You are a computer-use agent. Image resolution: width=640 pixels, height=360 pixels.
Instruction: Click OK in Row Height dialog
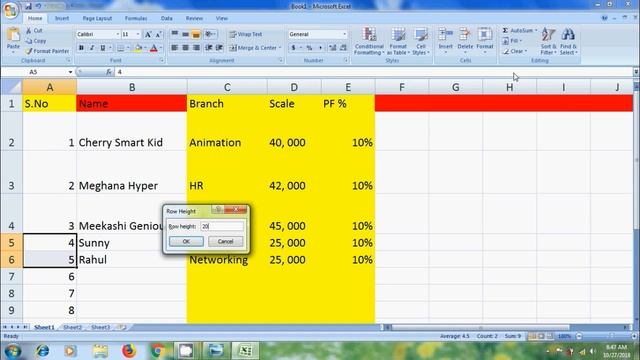(x=186, y=241)
